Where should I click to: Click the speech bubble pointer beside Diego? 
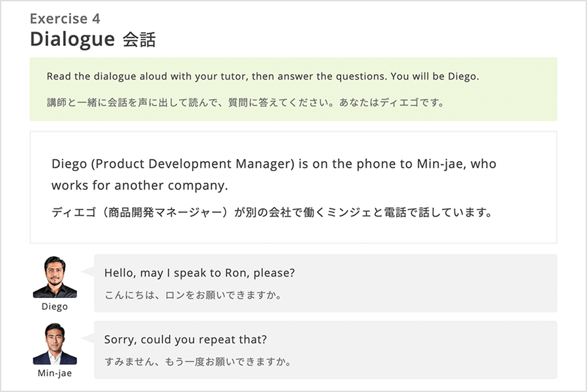(x=88, y=271)
